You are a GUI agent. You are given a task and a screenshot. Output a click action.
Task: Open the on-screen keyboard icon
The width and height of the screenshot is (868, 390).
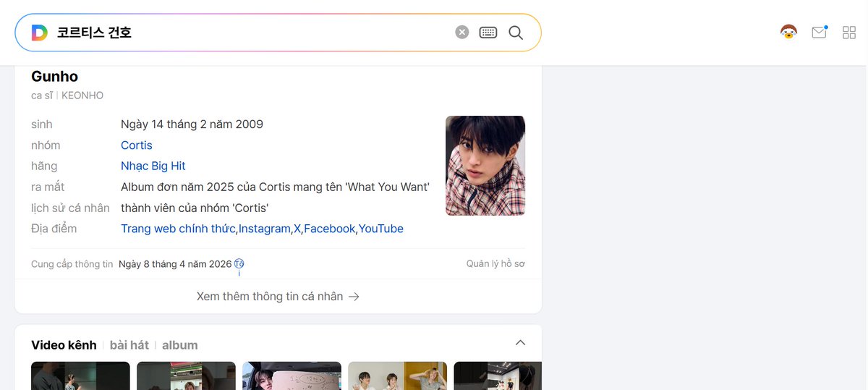[488, 33]
